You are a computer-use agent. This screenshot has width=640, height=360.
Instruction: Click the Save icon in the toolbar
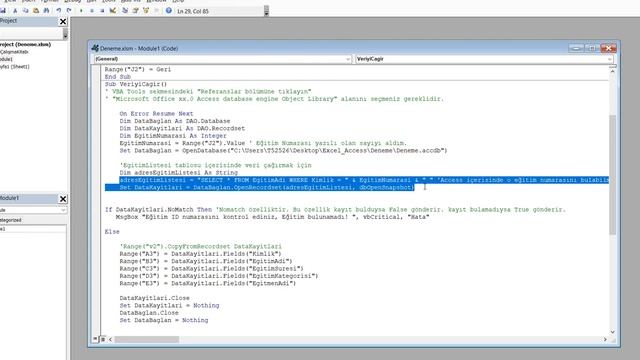(x=3, y=11)
